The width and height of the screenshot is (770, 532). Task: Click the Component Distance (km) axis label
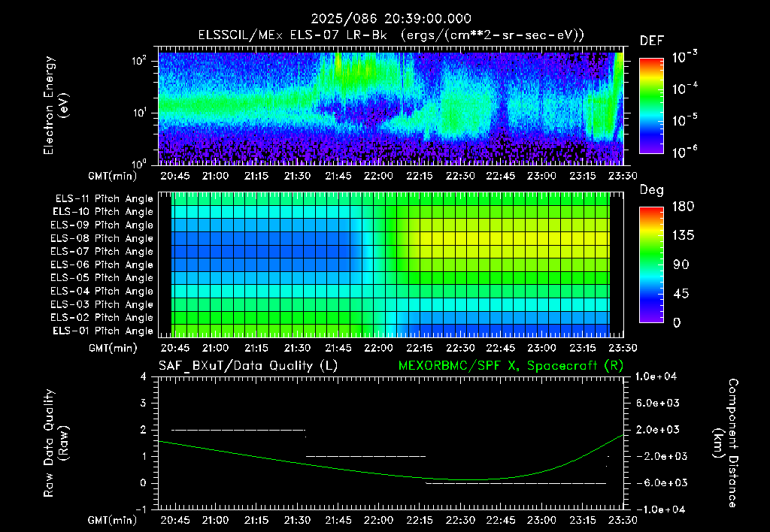point(726,443)
